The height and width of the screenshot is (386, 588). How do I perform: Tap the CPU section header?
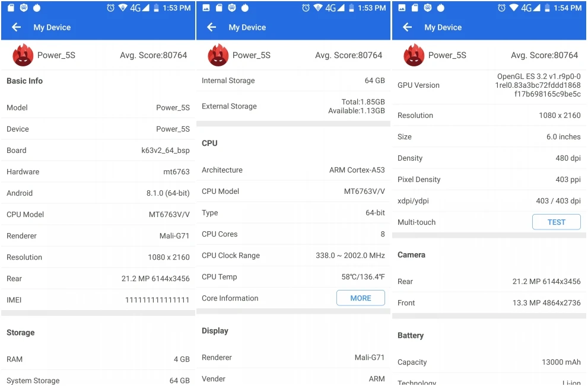[209, 143]
